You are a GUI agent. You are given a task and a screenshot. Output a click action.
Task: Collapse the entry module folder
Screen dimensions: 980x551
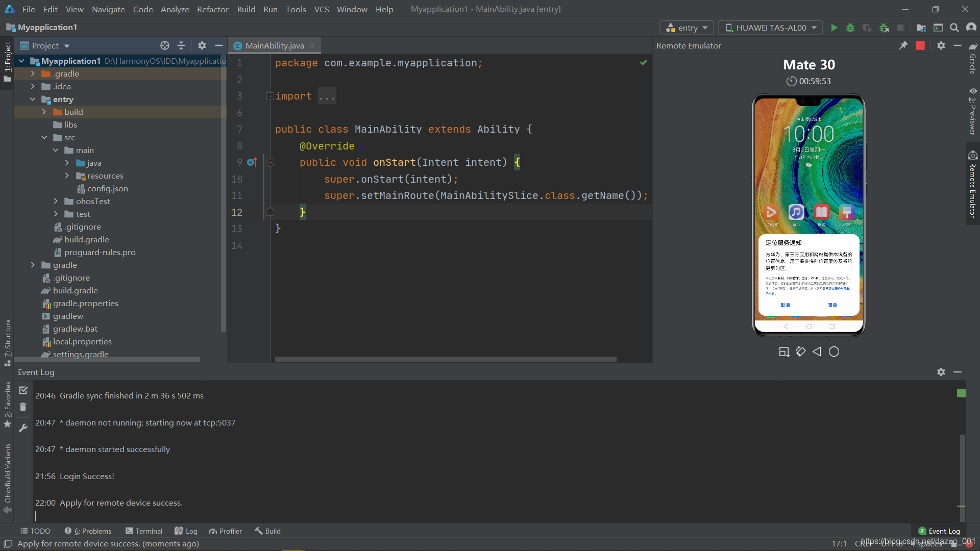(33, 99)
